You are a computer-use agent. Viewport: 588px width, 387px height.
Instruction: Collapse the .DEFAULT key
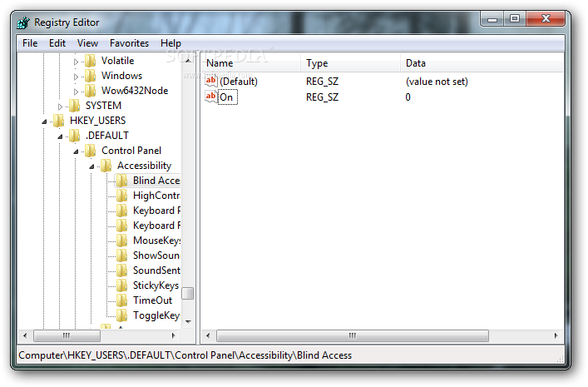click(x=60, y=136)
